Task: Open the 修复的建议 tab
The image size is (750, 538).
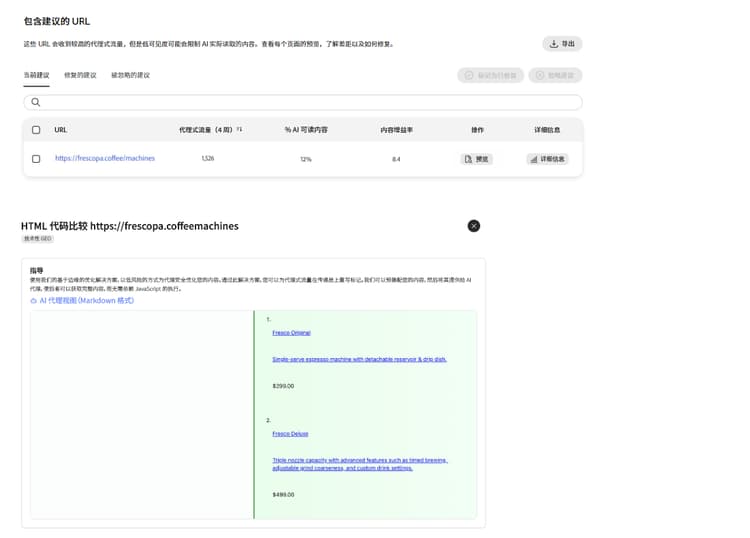Action: 80,75
